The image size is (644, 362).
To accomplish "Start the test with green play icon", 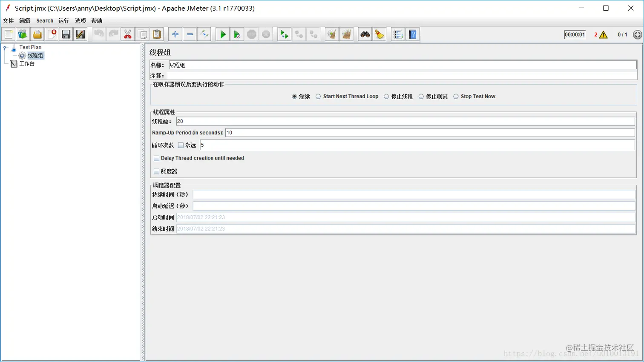I will point(223,34).
